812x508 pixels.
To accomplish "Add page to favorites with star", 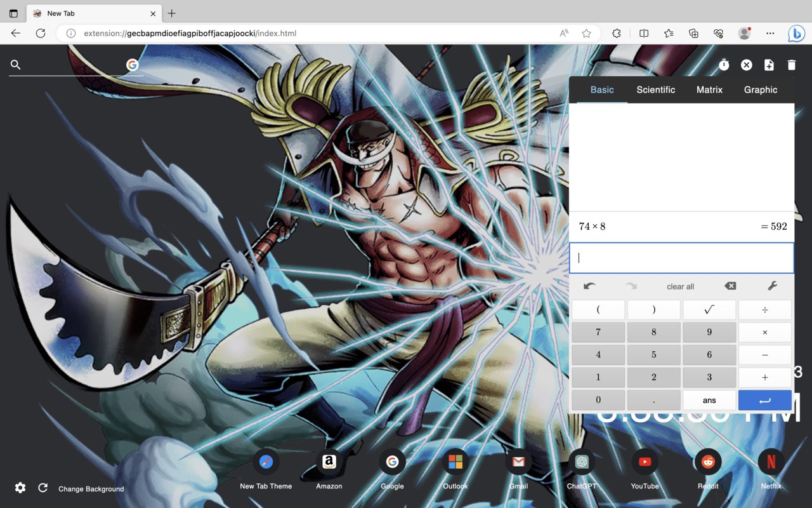I will (x=587, y=33).
